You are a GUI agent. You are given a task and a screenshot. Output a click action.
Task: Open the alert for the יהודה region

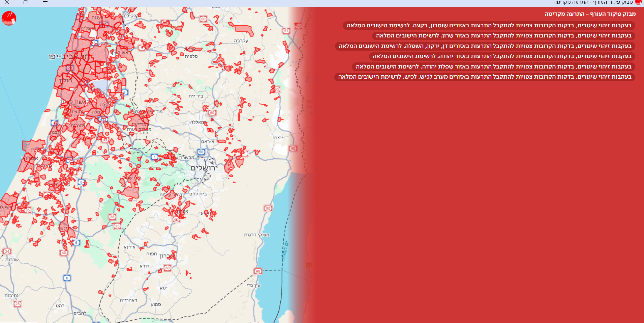click(x=502, y=56)
